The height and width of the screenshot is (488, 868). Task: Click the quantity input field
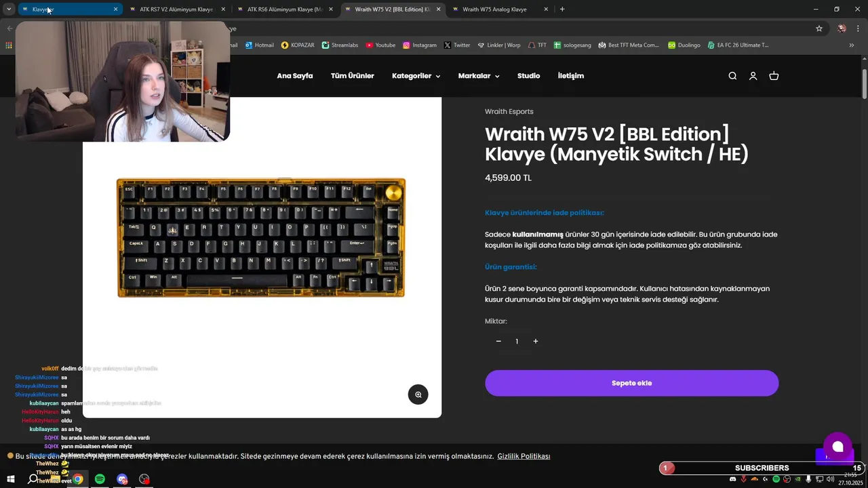coord(517,342)
